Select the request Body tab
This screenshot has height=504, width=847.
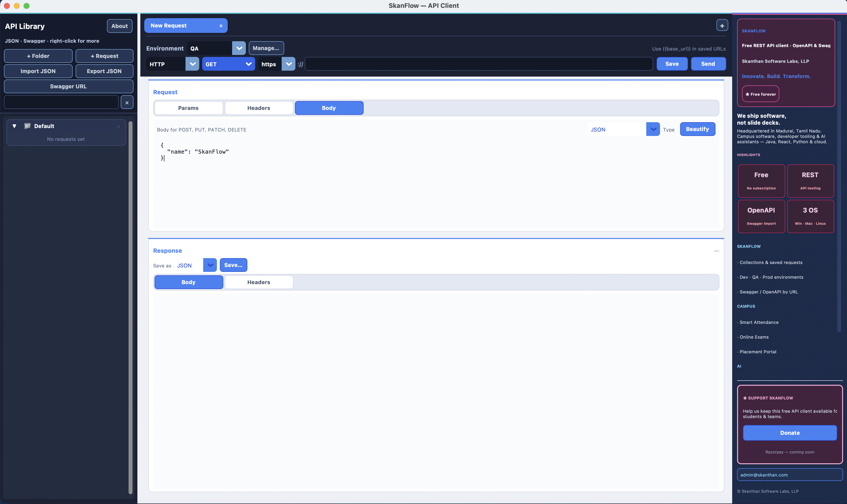[329, 108]
